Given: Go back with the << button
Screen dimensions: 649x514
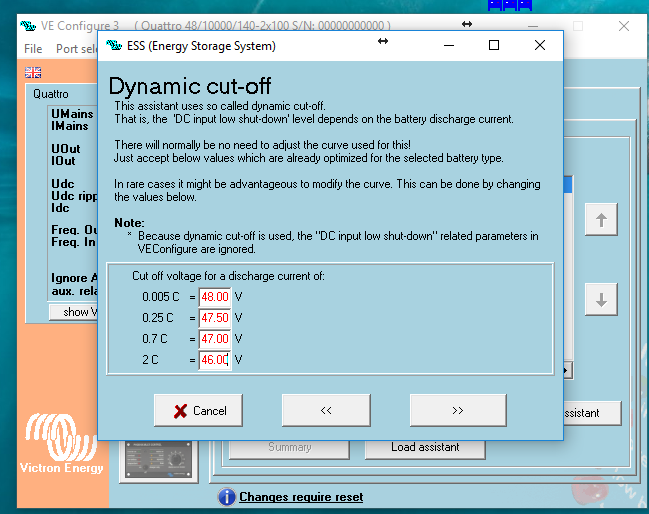Looking at the screenshot, I should point(326,410).
